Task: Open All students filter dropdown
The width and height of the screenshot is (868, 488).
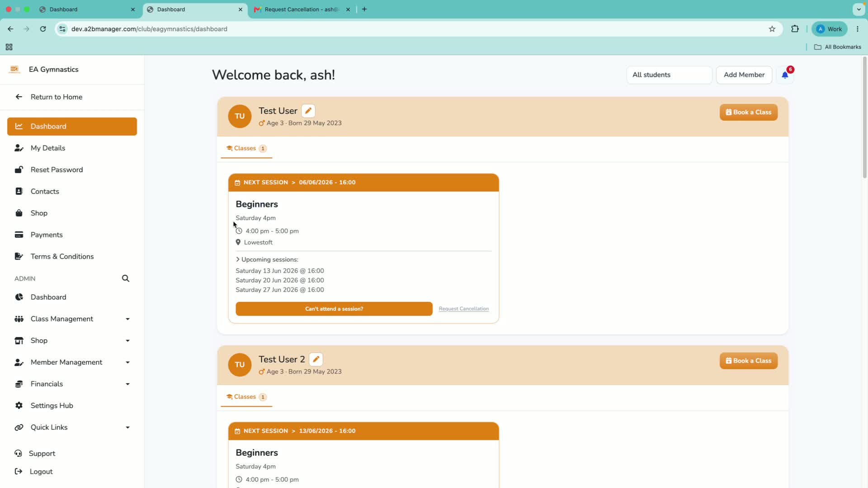Action: click(x=669, y=75)
